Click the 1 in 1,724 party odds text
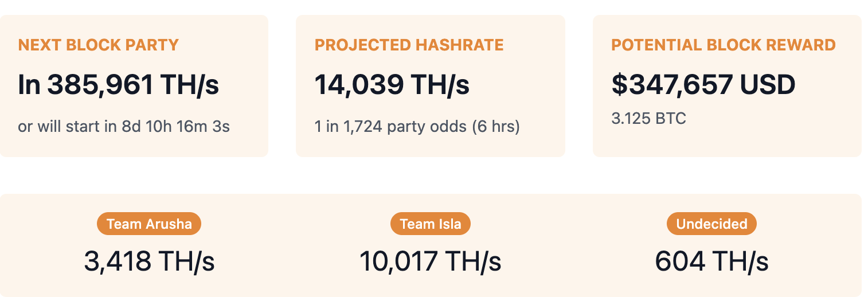Screen dimensions: 868x297 coord(391,126)
